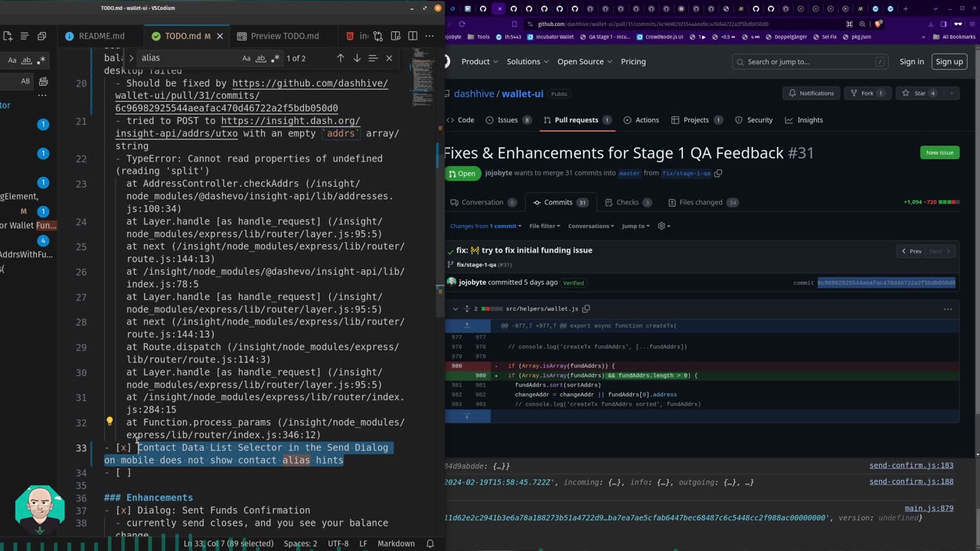
Task: Open the dropdown arrow next to Star
Action: [952, 93]
